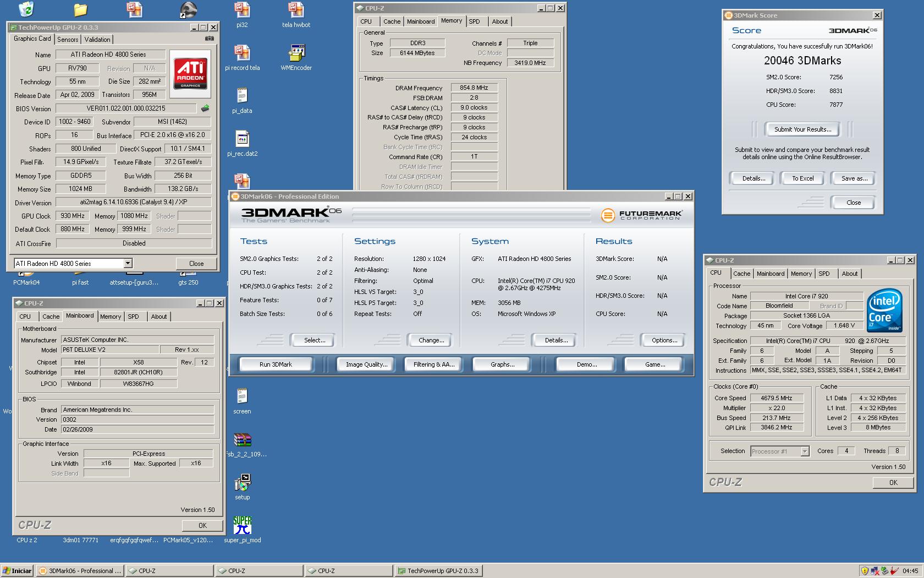The height and width of the screenshot is (578, 924).
Task: Click Details in 3DMark Score window
Action: pos(754,178)
